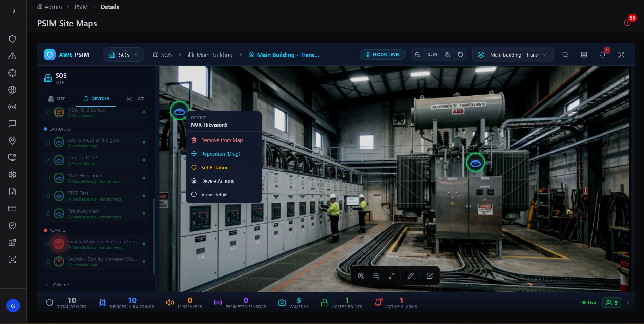Viewport: 644px width, 324px height.
Task: Choose View Details in context menu
Action: (x=224, y=194)
